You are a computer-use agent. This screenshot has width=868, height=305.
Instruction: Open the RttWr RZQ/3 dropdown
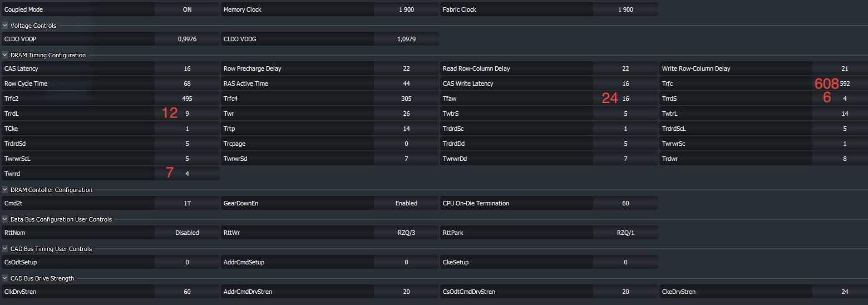[406, 233]
